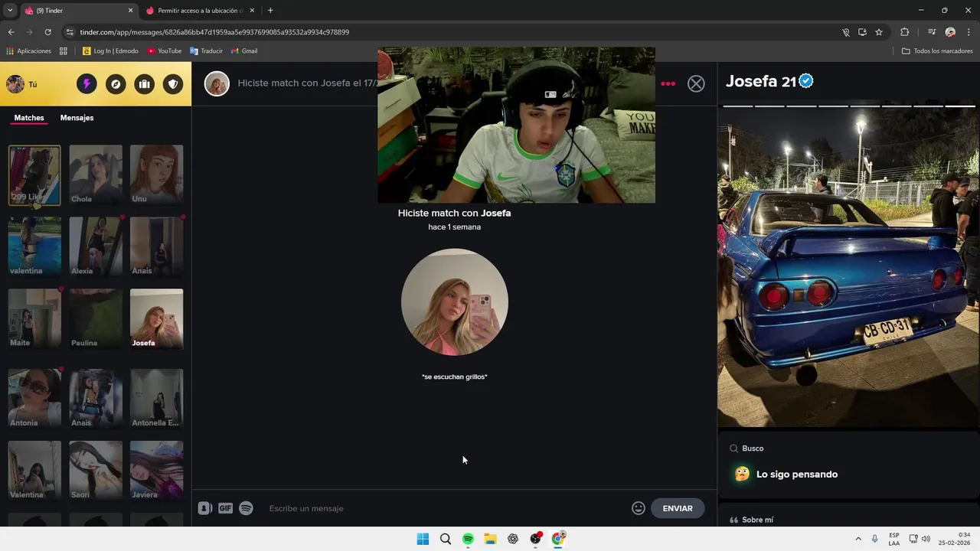Screen dimensions: 980x551
Task: Open match Chola
Action: [96, 175]
